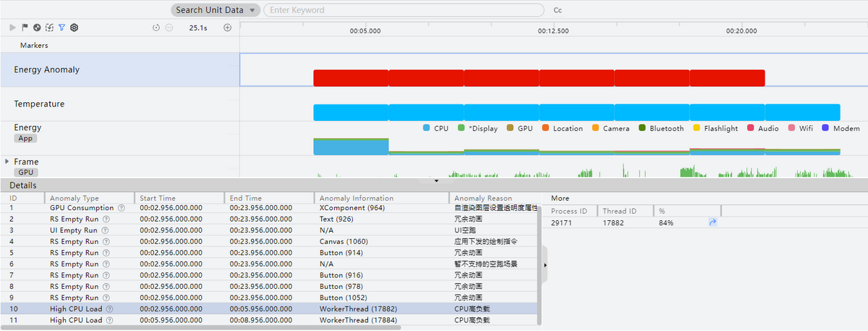Click the play button in the timeline toolbar
The image size is (868, 331).
pos(12,28)
